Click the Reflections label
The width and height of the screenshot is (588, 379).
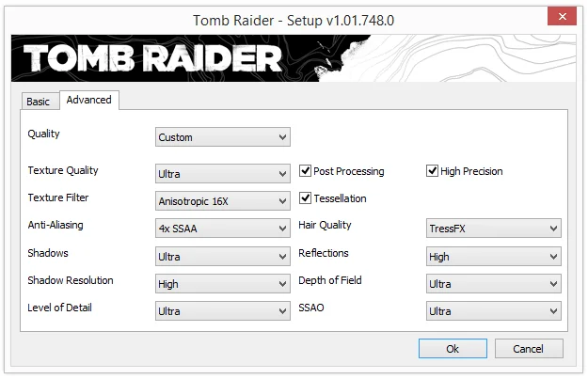(x=324, y=253)
